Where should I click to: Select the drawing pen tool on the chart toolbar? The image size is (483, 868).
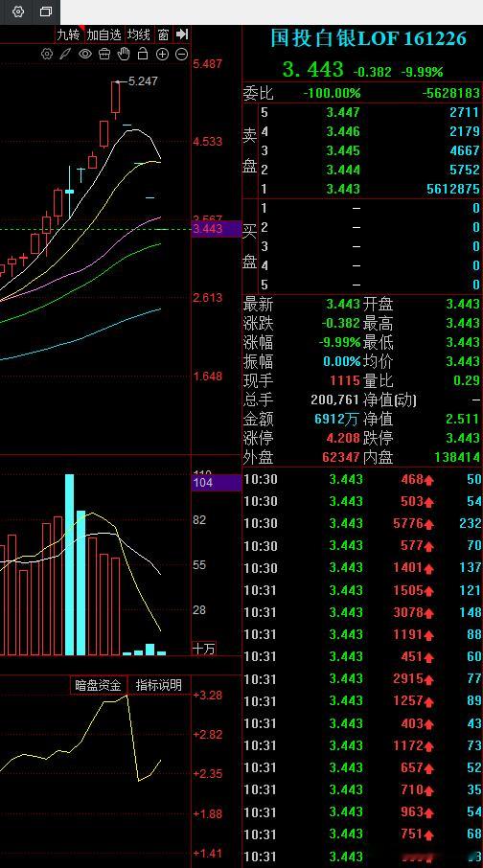click(x=65, y=55)
